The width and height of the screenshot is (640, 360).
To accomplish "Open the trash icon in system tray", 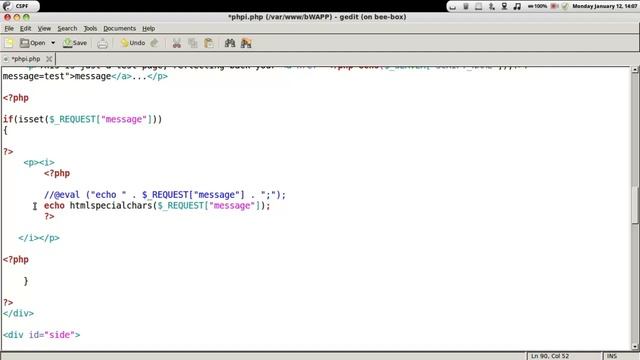I will pos(466,6).
